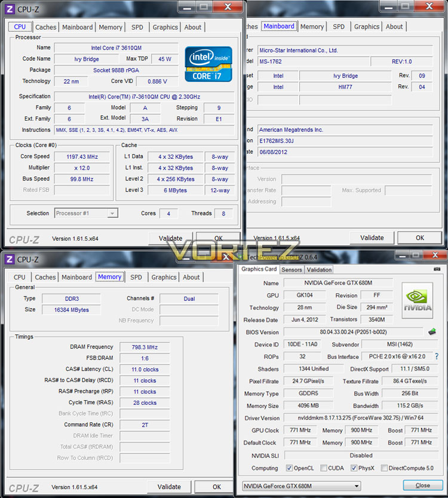Viewport: 448px width, 498px height.
Task: Click OK in the Mainboard window
Action: (420, 238)
